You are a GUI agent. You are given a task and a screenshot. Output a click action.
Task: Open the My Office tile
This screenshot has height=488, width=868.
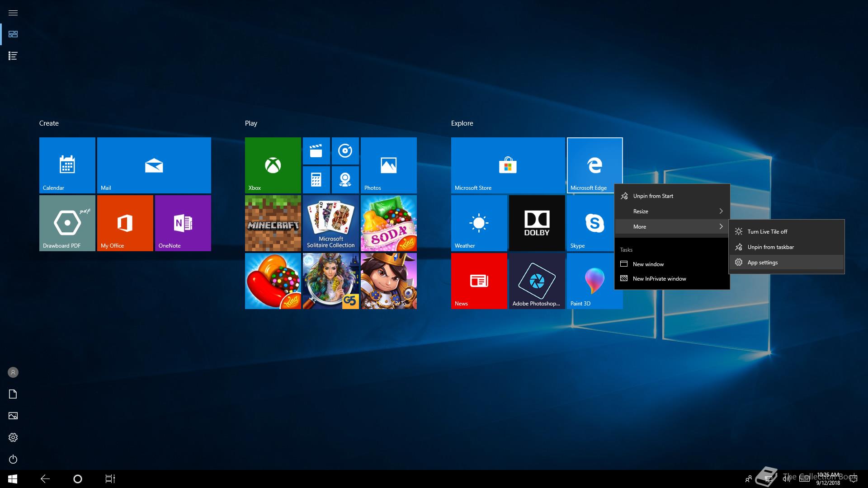(x=125, y=223)
